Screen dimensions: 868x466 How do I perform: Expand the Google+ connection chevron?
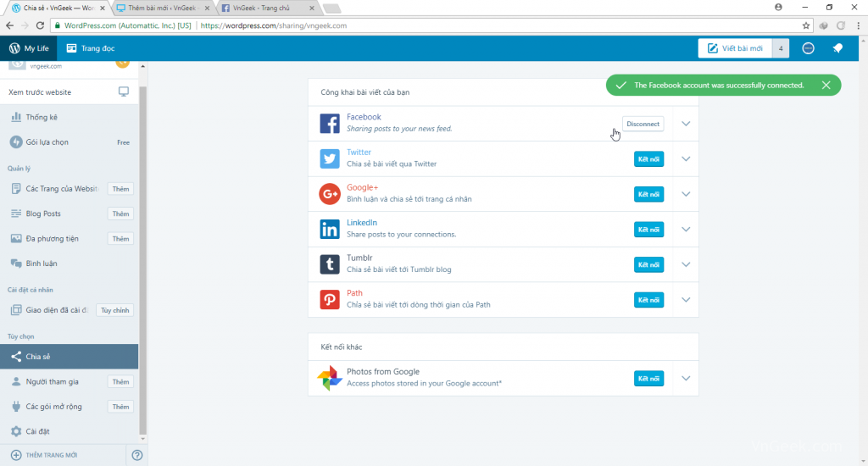point(686,194)
